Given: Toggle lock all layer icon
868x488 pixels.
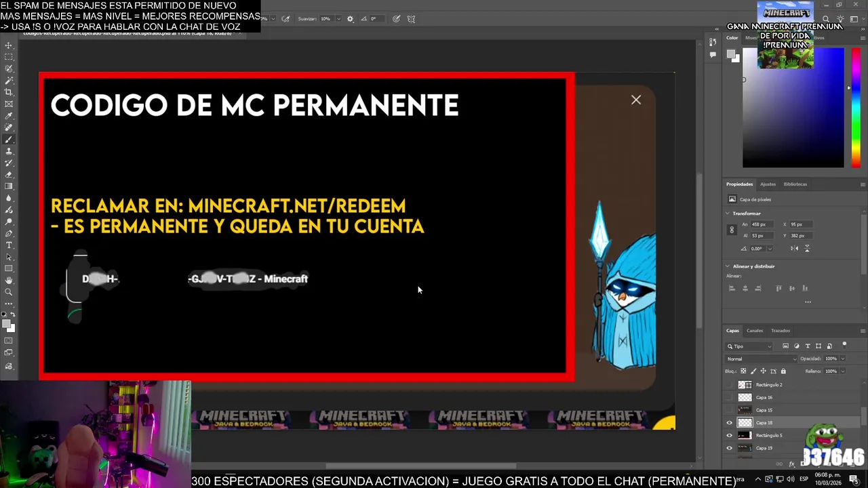Looking at the screenshot, I should [783, 371].
